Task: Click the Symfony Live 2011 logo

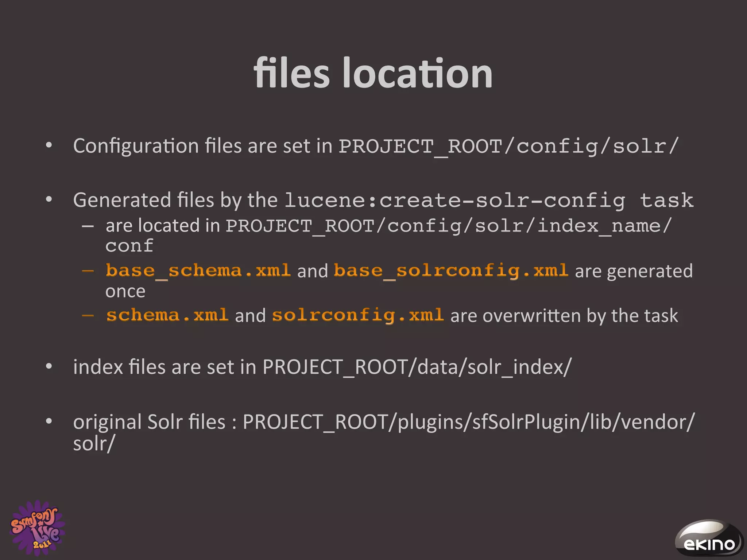Action: (x=37, y=528)
